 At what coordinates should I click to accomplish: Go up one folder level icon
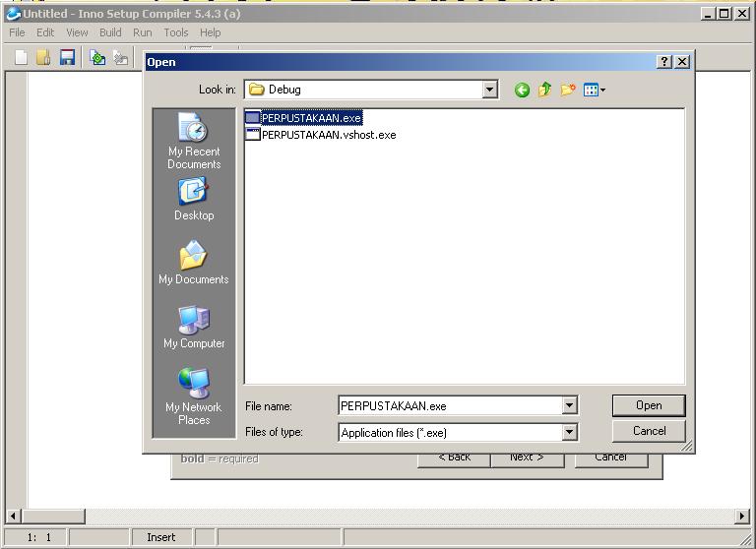click(544, 90)
